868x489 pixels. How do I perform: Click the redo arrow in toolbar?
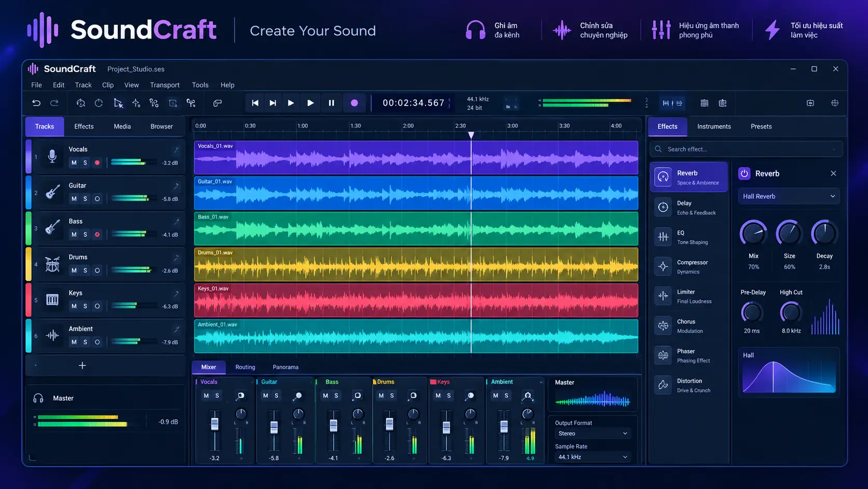[x=55, y=103]
